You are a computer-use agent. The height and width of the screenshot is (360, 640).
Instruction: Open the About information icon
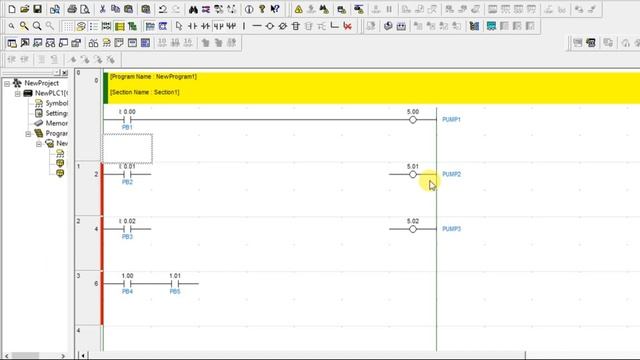tap(249, 9)
